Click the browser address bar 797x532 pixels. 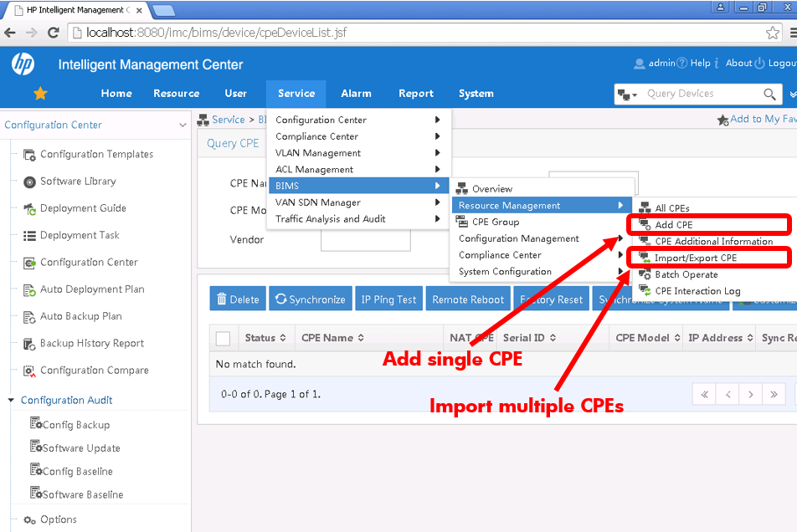417,33
